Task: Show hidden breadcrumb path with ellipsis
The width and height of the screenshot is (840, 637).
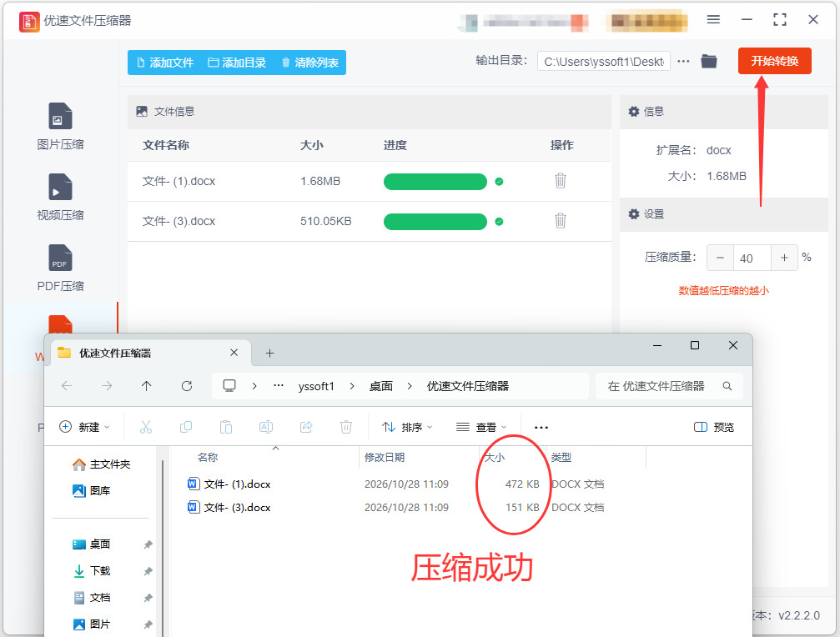Action: point(279,386)
